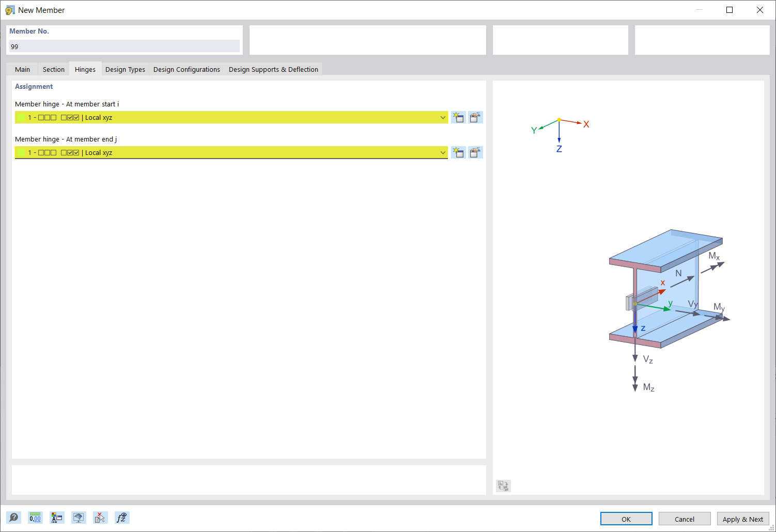Click yellow color swatch of end hinge
This screenshot has width=776, height=532.
21,152
